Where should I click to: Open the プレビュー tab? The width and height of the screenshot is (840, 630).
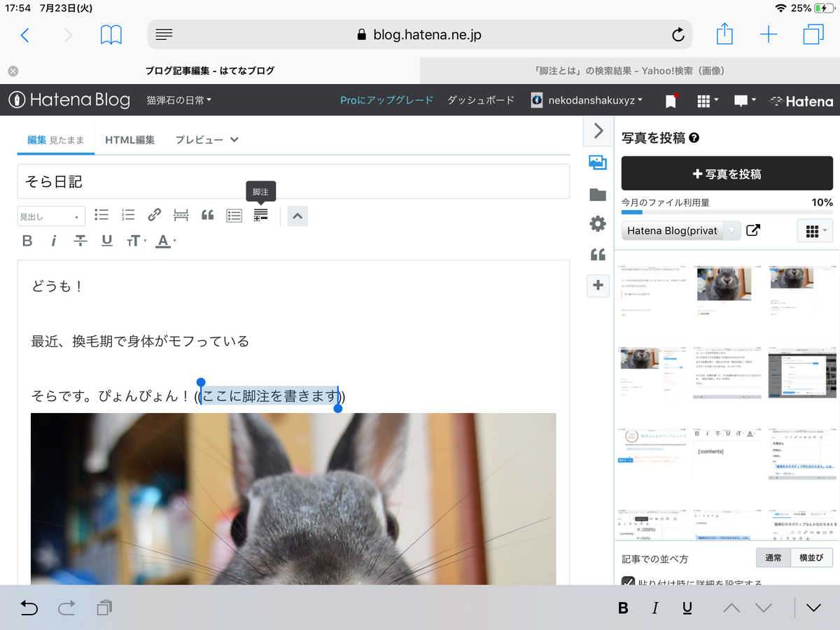point(198,139)
